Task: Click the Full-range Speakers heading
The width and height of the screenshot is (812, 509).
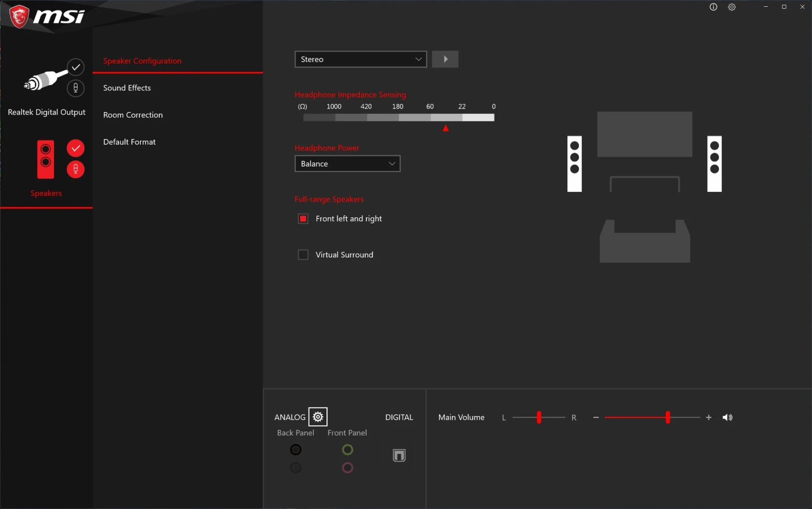Action: point(329,199)
